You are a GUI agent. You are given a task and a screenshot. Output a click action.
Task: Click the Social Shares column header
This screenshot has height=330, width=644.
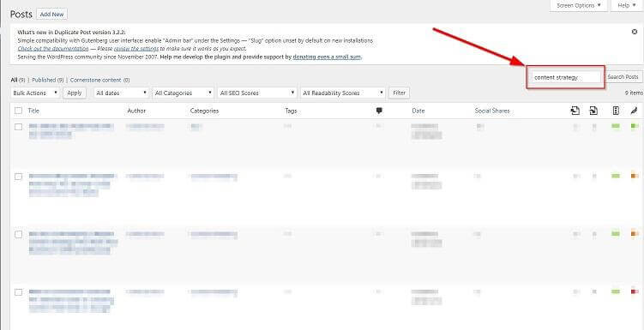492,111
